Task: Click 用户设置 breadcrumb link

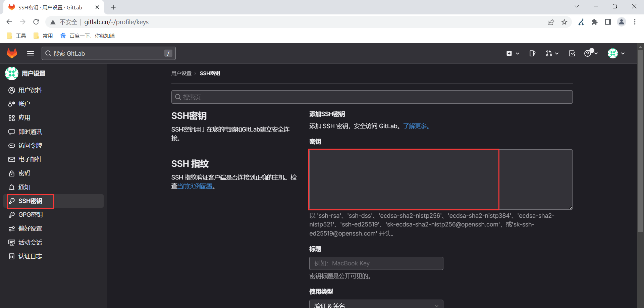Action: tap(181, 73)
